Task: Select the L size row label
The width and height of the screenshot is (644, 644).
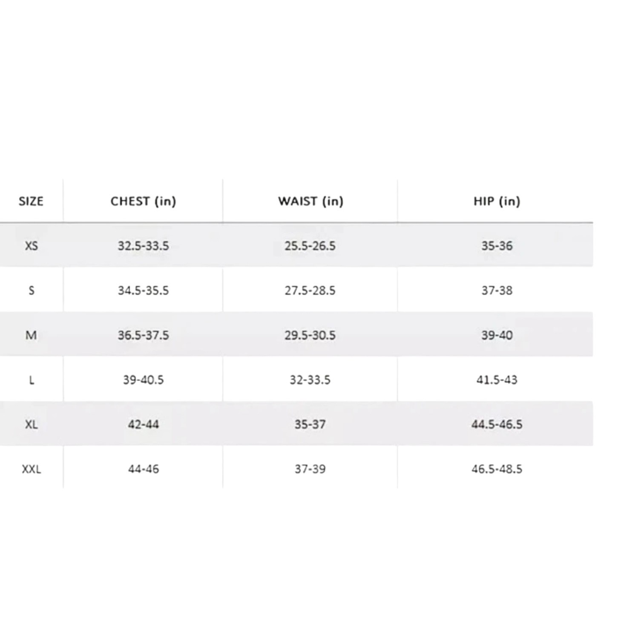Action: pyautogui.click(x=31, y=380)
